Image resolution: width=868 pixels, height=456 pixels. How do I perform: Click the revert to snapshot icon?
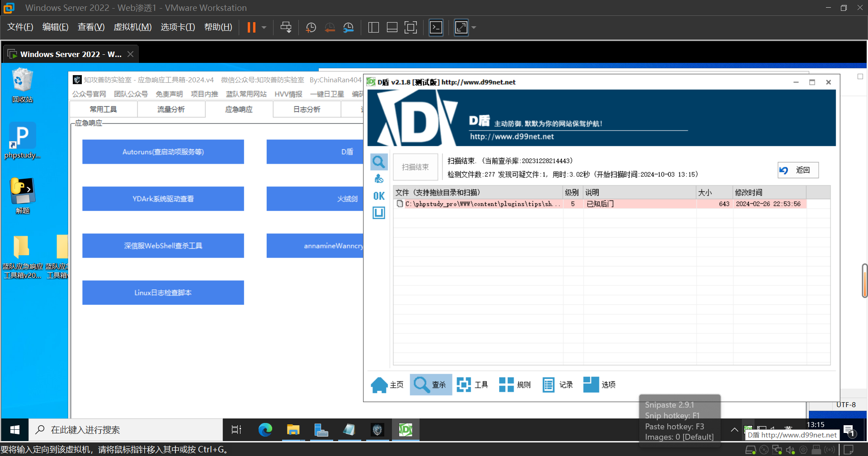pyautogui.click(x=330, y=28)
